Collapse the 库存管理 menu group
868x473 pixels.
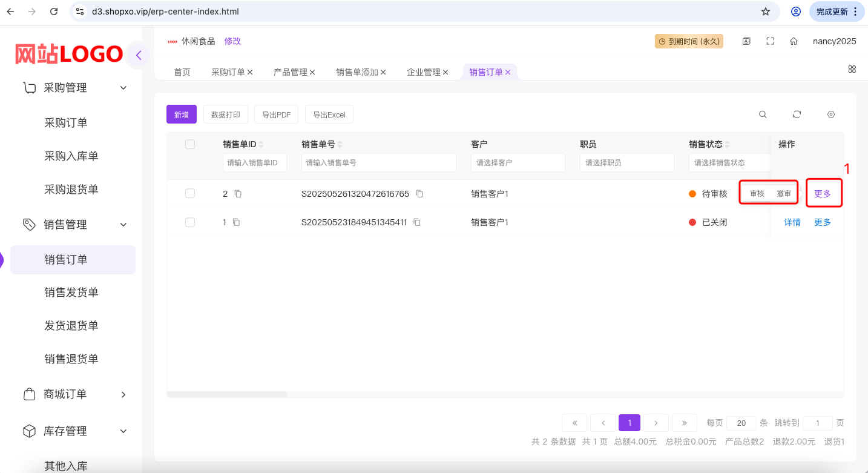[123, 431]
